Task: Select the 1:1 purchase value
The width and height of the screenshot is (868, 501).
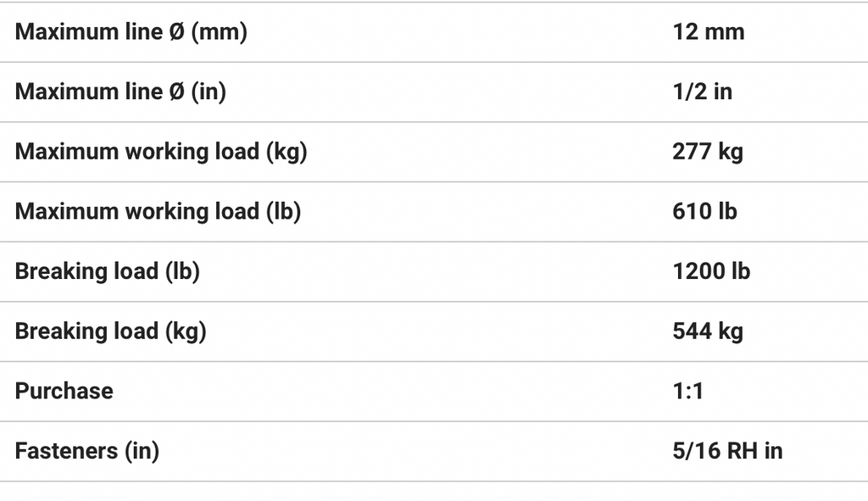Action: pyautogui.click(x=687, y=391)
